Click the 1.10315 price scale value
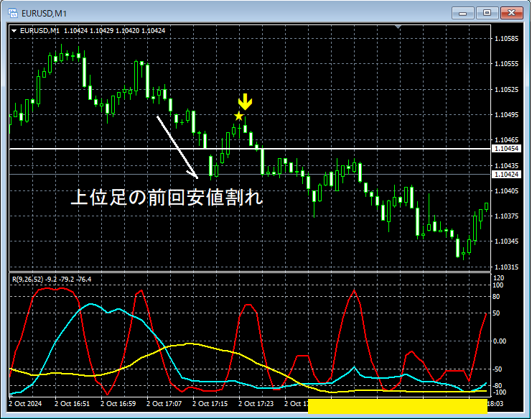This screenshot has height=419, width=532. pyautogui.click(x=507, y=267)
